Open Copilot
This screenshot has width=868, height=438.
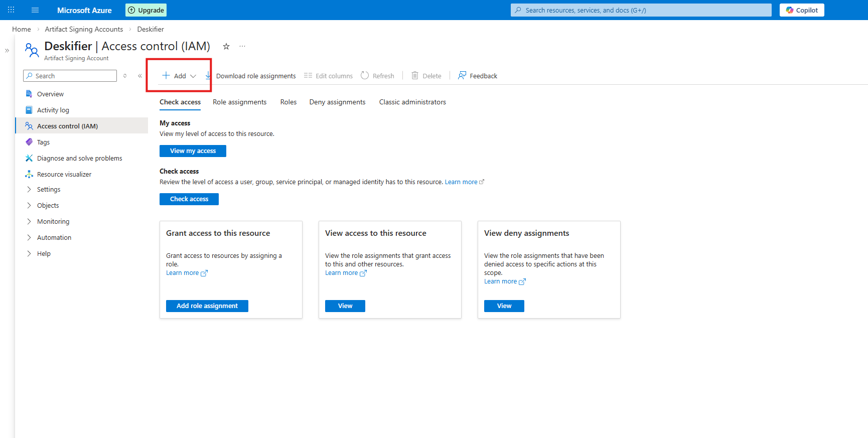(802, 10)
